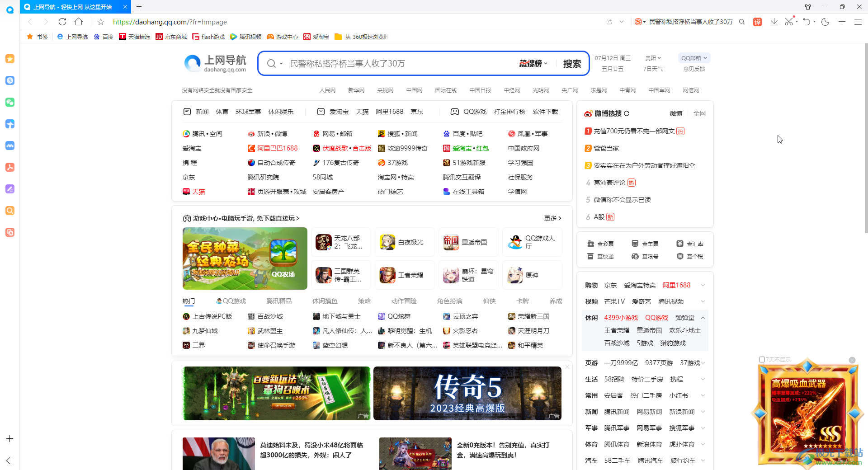Image resolution: width=868 pixels, height=470 pixels.
Task: Reload the page with refresh icon
Action: 62,22
